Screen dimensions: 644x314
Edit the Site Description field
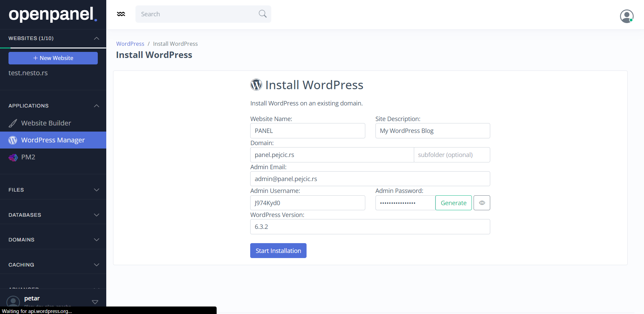433,131
